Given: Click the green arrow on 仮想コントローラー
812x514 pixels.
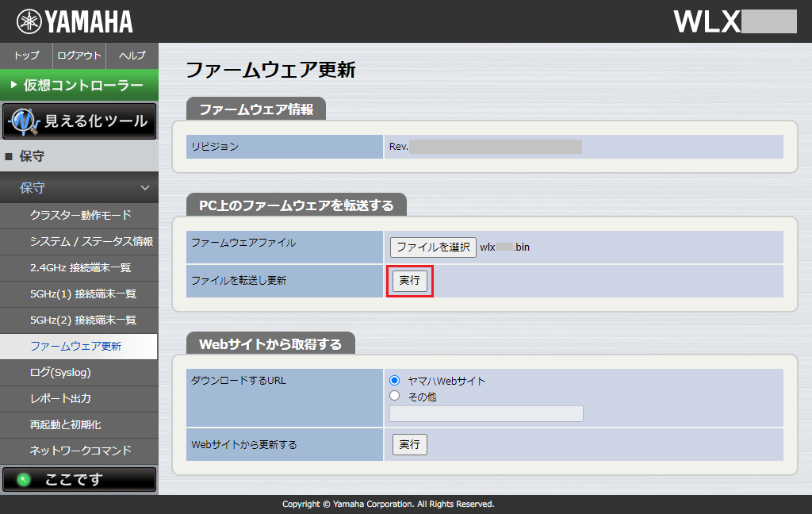Looking at the screenshot, I should (13, 85).
